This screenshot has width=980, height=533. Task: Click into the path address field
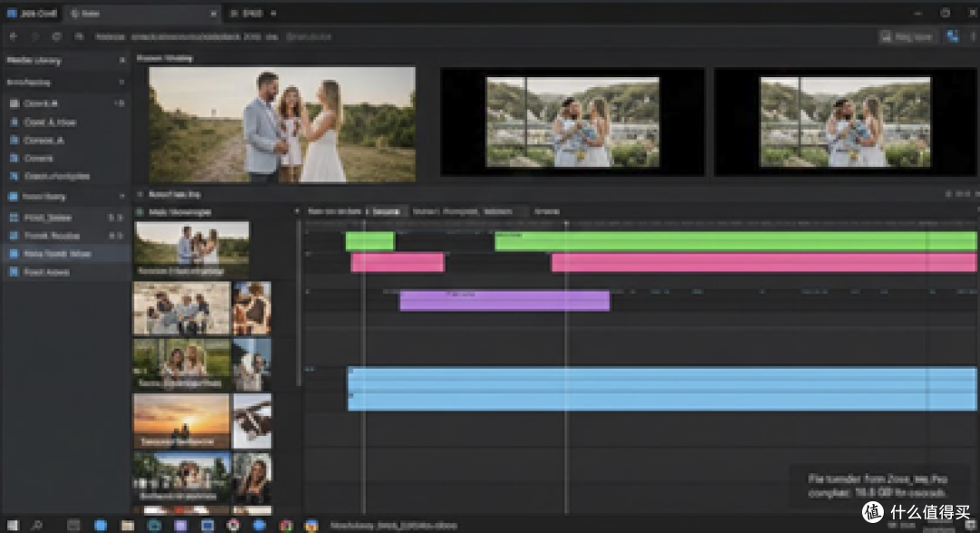[x=212, y=37]
